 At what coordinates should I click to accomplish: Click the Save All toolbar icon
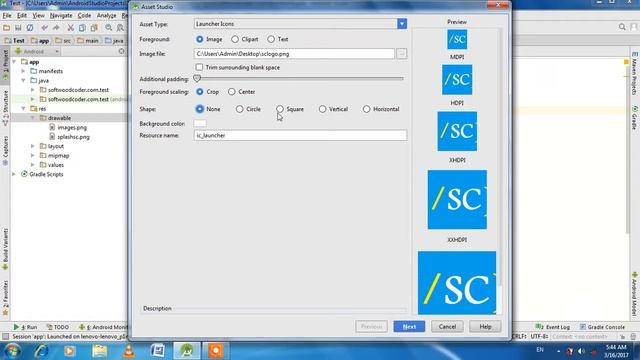[18, 28]
